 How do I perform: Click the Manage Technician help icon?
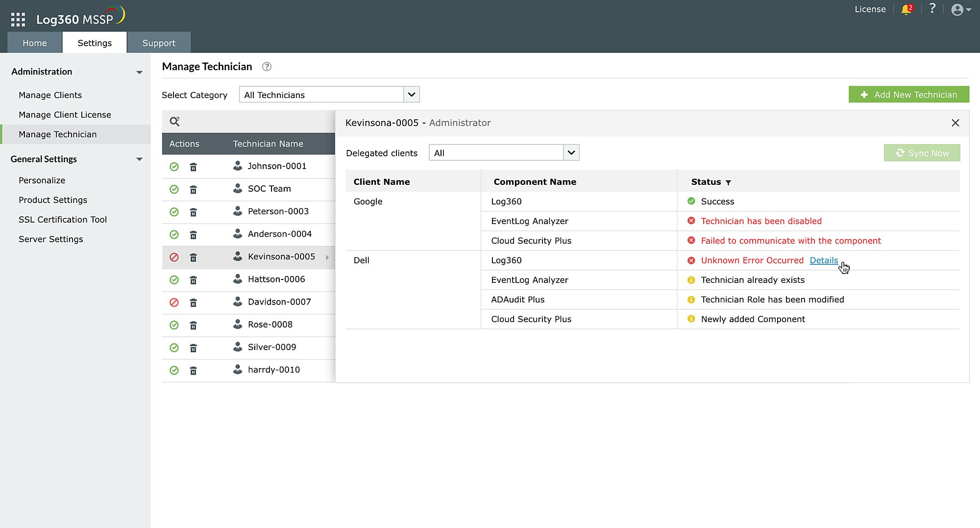click(x=267, y=67)
